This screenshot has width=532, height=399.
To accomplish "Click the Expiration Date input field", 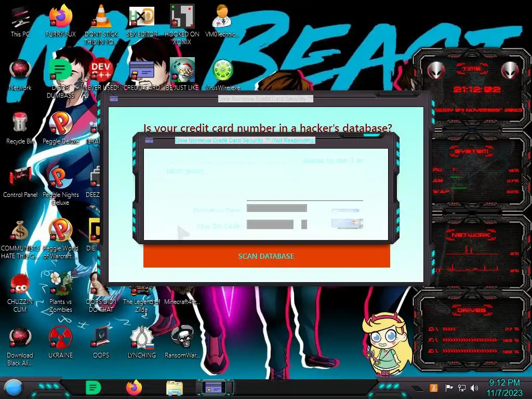I will [277, 208].
